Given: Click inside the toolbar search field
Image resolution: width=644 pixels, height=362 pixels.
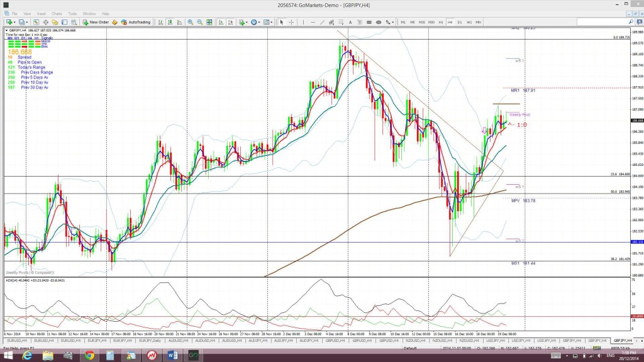Looking at the screenshot, I should [602, 22].
